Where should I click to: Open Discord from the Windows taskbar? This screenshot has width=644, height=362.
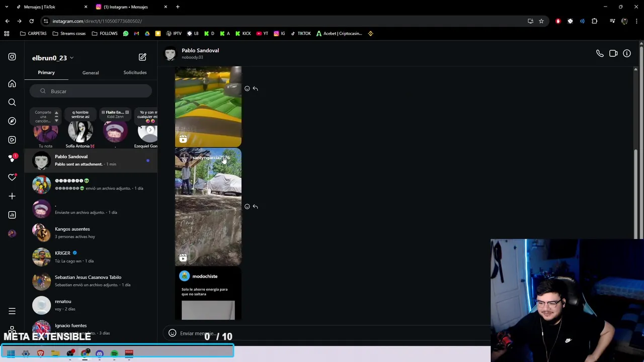[100, 353]
